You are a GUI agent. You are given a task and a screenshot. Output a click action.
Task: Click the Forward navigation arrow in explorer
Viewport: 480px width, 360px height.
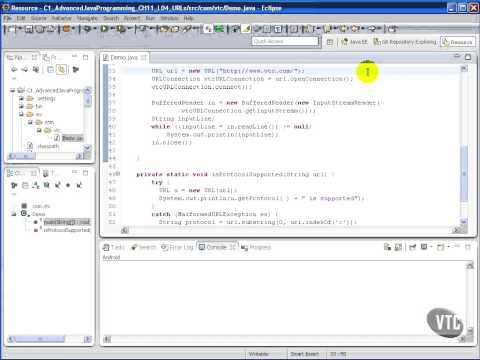[x=25, y=69]
